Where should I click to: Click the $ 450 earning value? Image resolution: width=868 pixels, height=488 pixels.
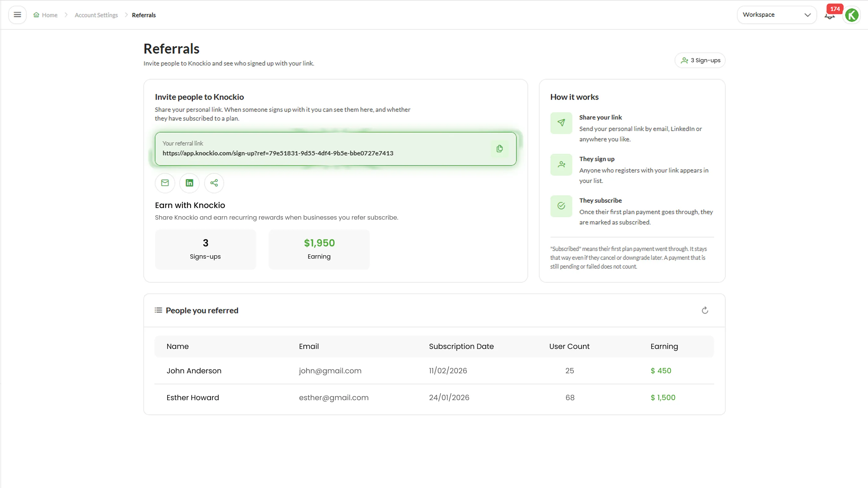pyautogui.click(x=661, y=371)
